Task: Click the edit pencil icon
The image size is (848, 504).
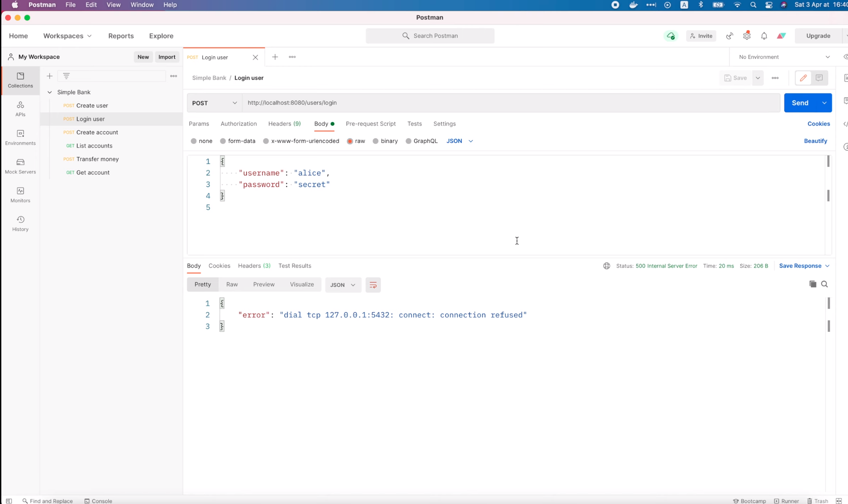Action: (x=803, y=78)
